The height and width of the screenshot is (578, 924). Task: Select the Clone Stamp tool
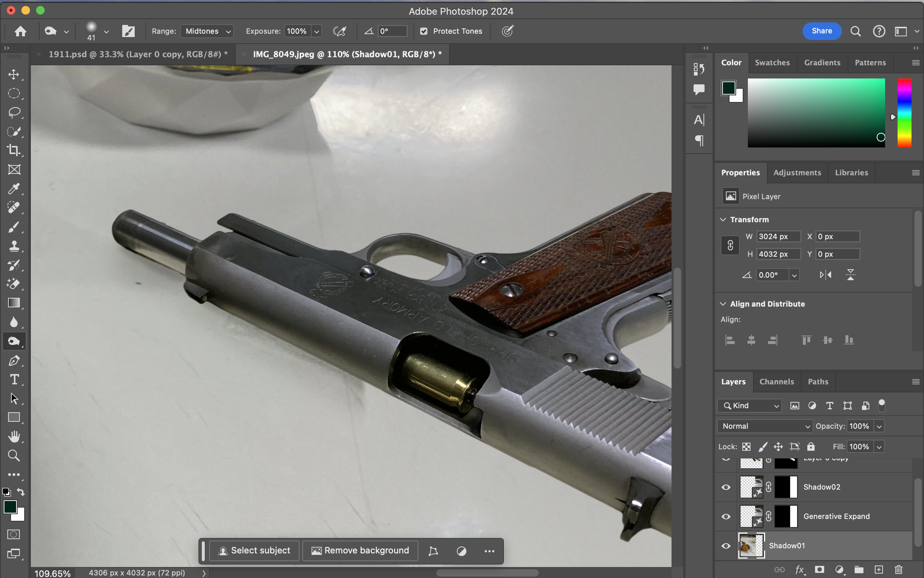point(14,246)
